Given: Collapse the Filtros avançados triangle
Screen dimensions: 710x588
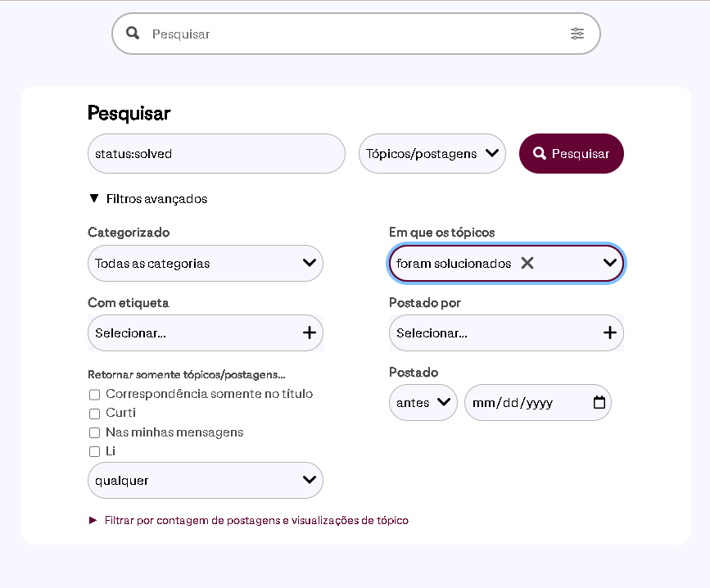Looking at the screenshot, I should pos(94,198).
